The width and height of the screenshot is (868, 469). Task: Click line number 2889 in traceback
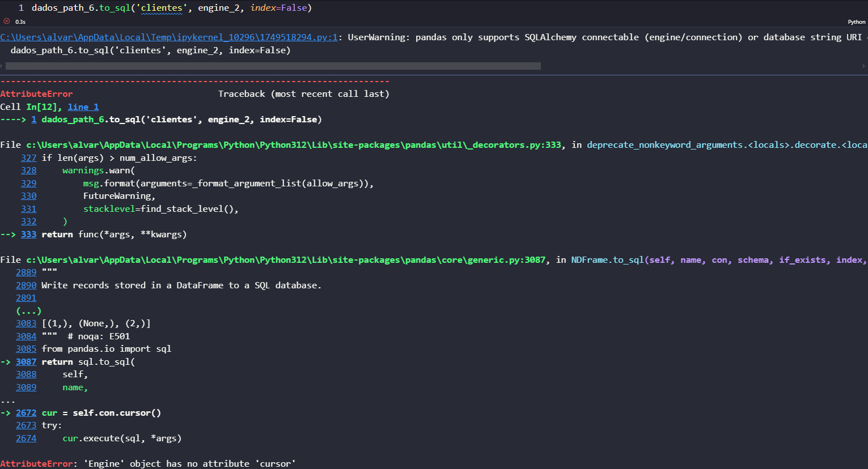tap(26, 272)
